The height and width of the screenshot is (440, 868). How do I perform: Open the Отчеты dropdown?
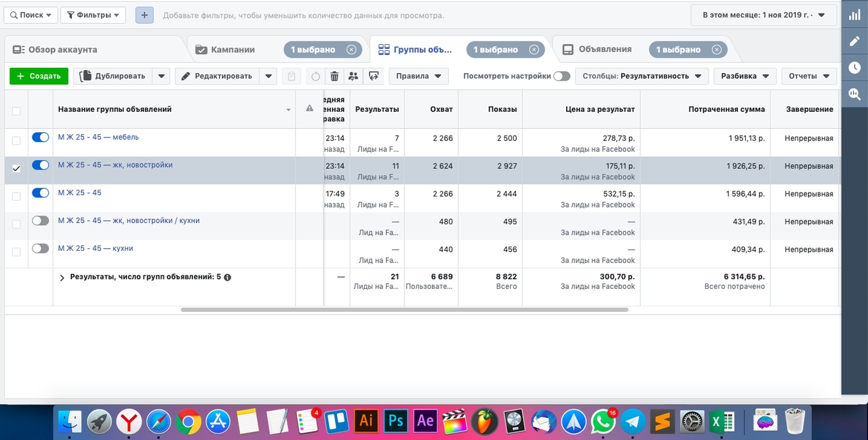click(x=809, y=76)
